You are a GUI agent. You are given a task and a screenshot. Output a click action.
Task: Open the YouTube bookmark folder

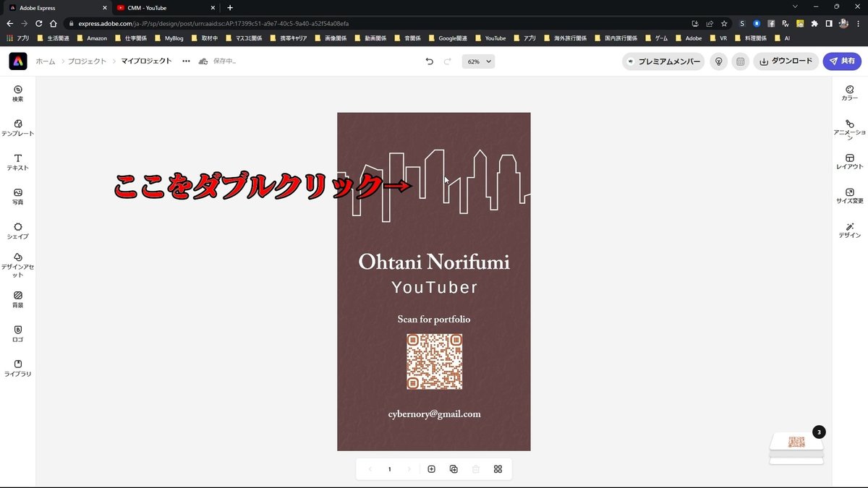click(x=490, y=38)
